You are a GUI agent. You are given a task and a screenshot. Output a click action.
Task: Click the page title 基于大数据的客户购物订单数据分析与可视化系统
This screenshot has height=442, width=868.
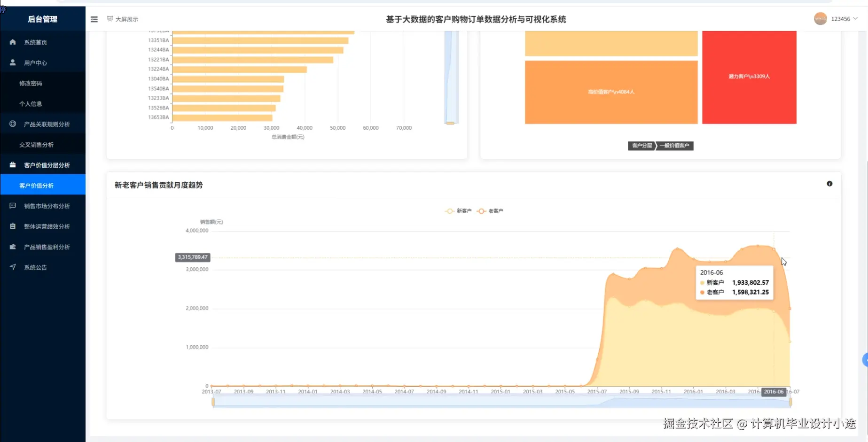(476, 19)
